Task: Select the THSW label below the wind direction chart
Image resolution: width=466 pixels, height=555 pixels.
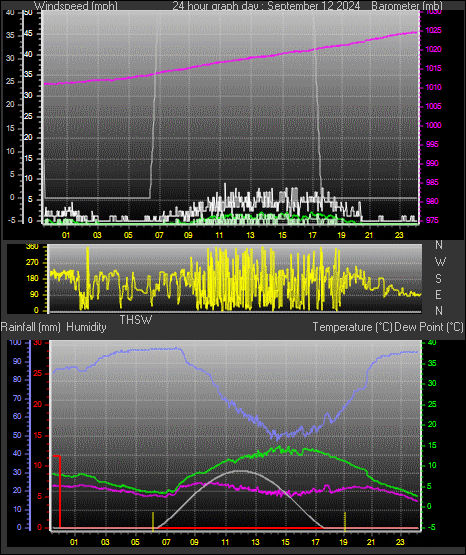Action: click(136, 320)
